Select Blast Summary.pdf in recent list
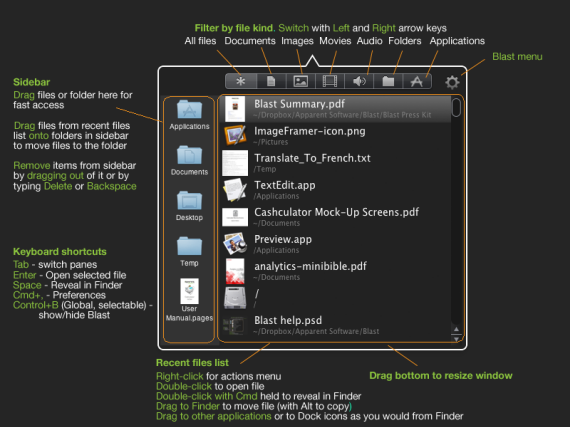 click(335, 109)
